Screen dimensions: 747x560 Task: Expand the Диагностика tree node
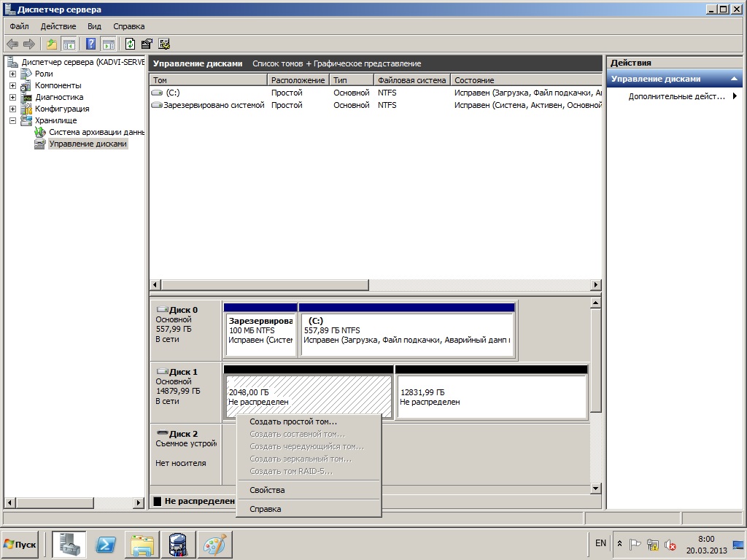click(13, 97)
